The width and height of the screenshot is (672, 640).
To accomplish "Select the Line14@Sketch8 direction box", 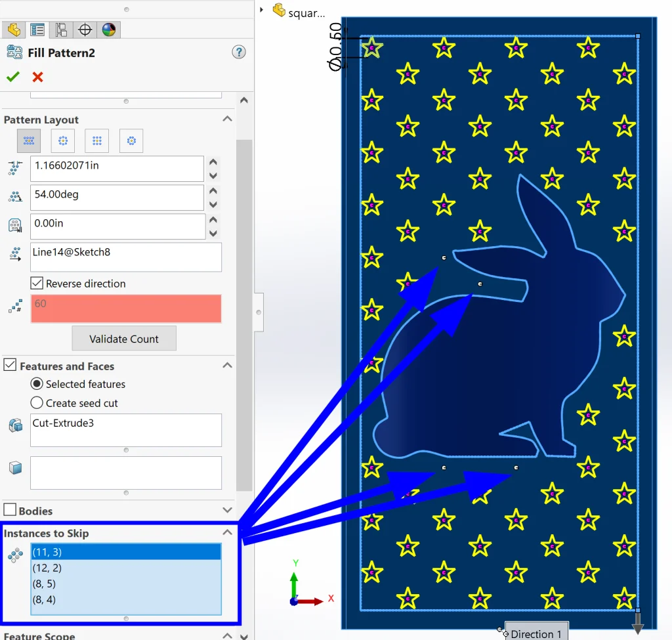I will click(x=126, y=257).
